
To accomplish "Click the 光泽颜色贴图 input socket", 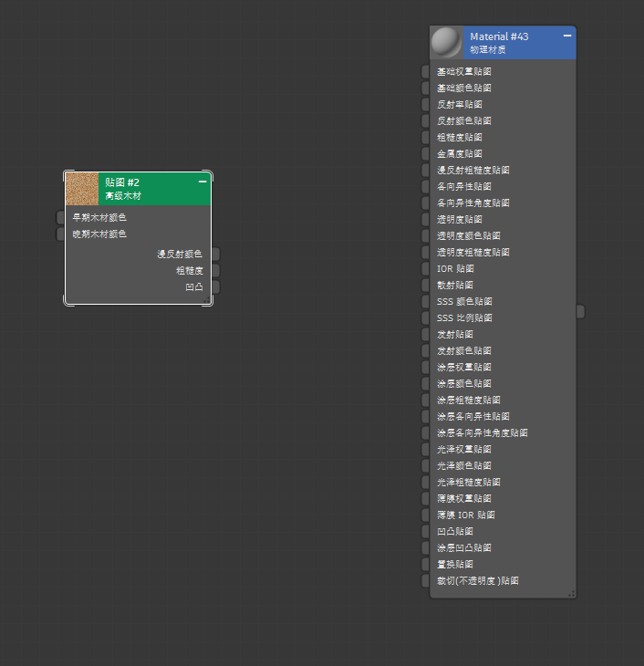I will click(425, 465).
